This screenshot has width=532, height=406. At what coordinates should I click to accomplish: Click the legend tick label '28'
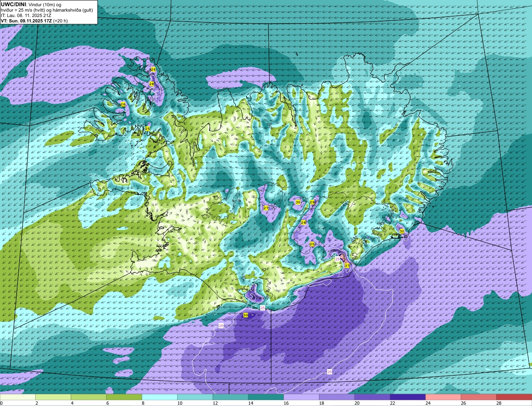point(498,403)
